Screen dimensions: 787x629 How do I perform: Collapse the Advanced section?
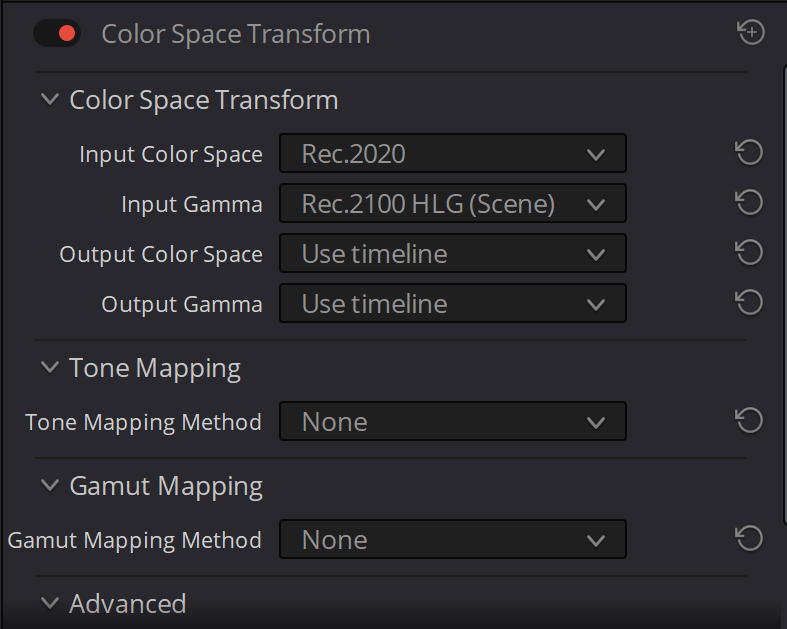click(x=50, y=603)
